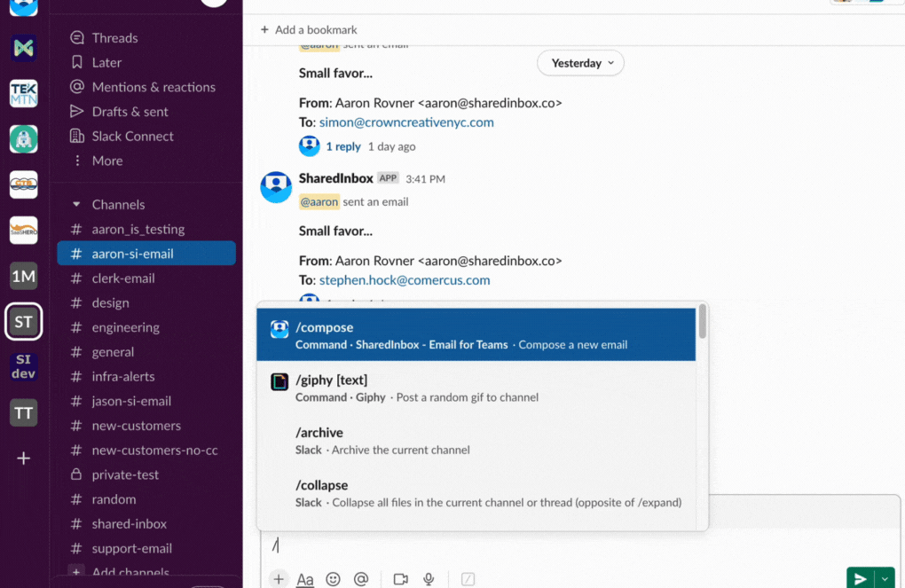Switch to the green X logo workspace
This screenshot has height=588, width=905.
24,48
